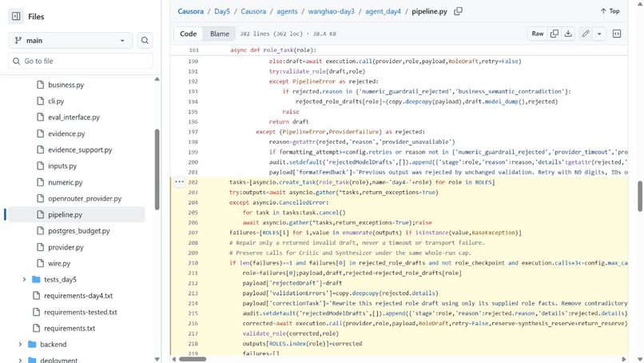Open the Raw file view
This screenshot has height=363, width=644.
pyautogui.click(x=537, y=34)
